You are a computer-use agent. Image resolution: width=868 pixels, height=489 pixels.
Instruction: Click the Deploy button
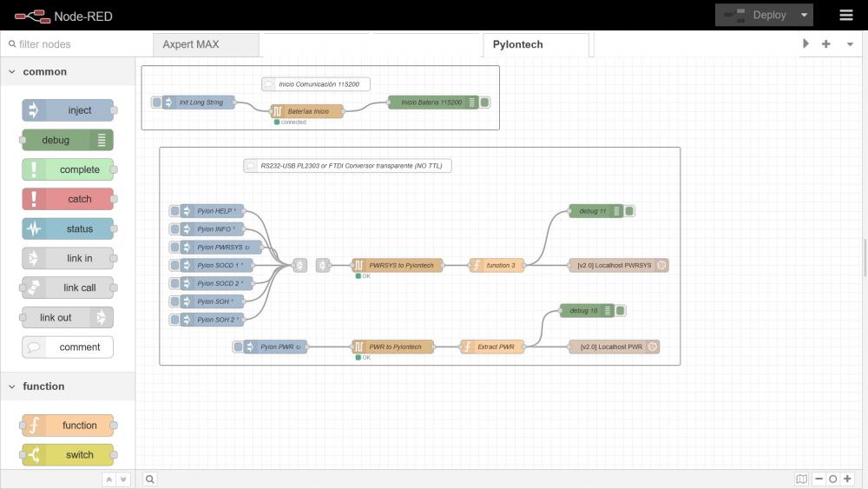click(x=756, y=15)
